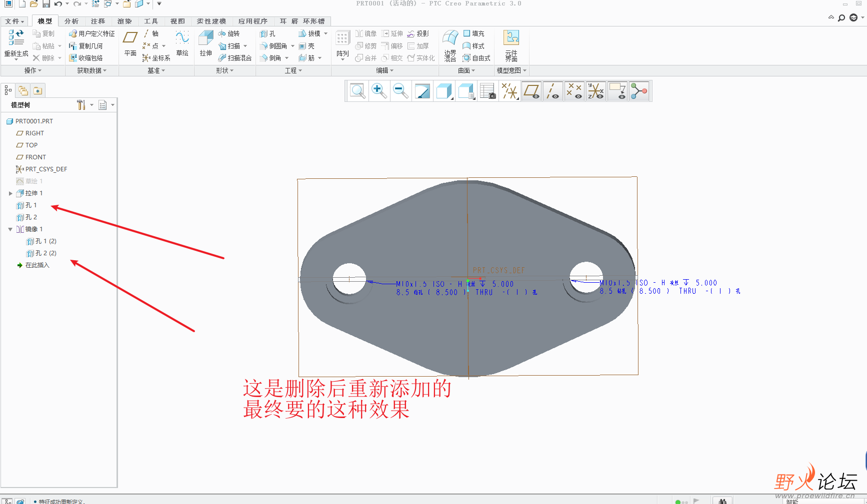This screenshot has width=867, height=504.
Task: Select the 镜像 (Mirror) tool
Action: coord(366,33)
